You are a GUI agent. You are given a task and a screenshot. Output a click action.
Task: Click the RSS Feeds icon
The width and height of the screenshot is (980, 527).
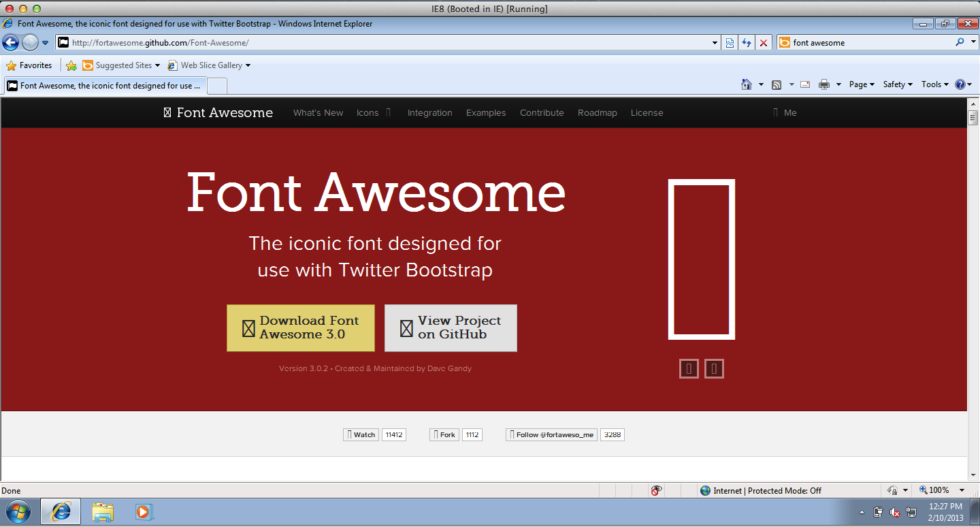(x=777, y=84)
